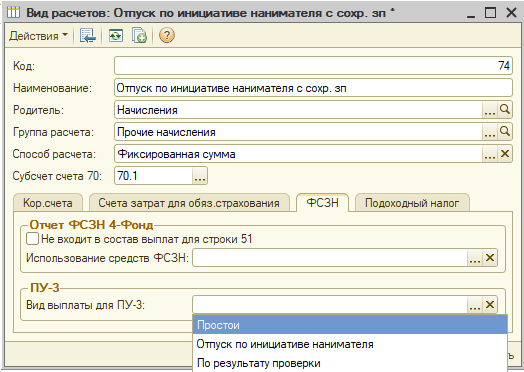Maximize the Вид расчетов window

pyautogui.click(x=491, y=13)
